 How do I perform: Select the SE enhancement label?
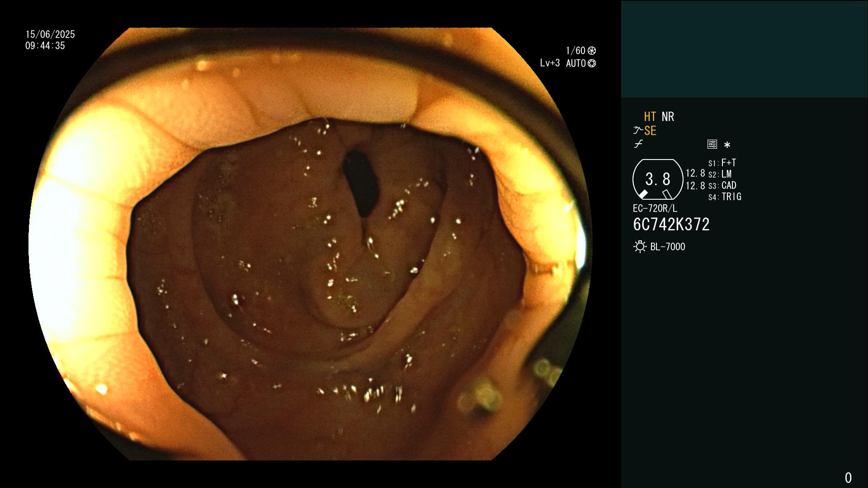(650, 131)
